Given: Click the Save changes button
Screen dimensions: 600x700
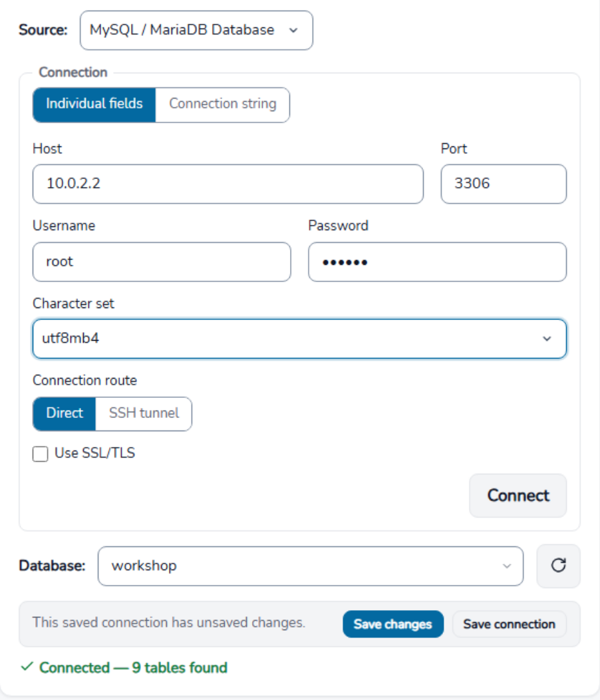Looking at the screenshot, I should (x=393, y=624).
